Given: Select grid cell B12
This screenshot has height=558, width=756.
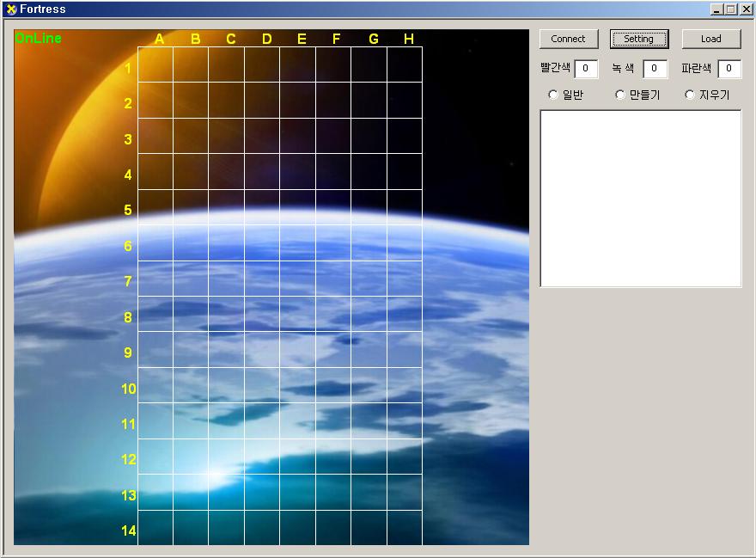Looking at the screenshot, I should point(191,457).
